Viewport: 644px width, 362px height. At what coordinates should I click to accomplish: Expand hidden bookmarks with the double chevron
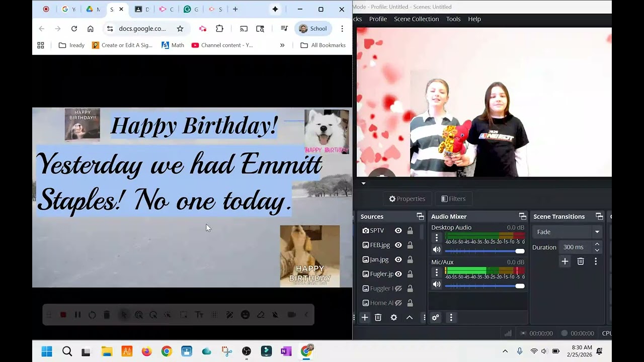282,45
